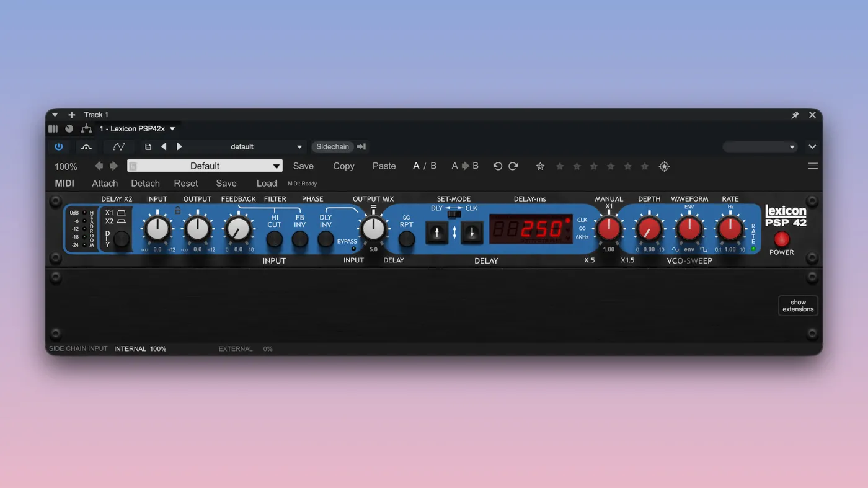Click the redo arrow icon
The height and width of the screenshot is (488, 868).
click(513, 166)
